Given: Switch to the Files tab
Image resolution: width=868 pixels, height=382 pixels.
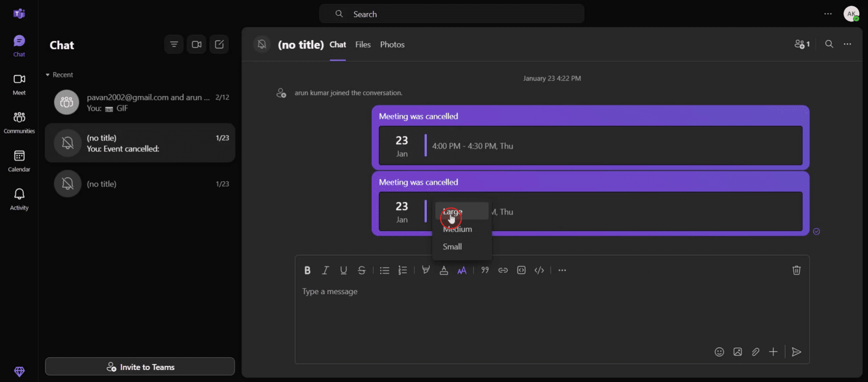Looking at the screenshot, I should pos(362,44).
